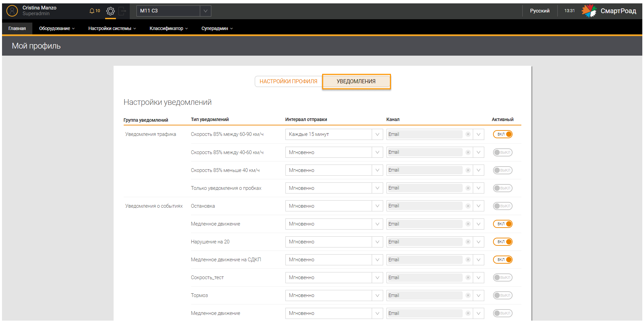This screenshot has height=324, width=644.
Task: Open the Суперадмин menu
Action: pyautogui.click(x=217, y=28)
